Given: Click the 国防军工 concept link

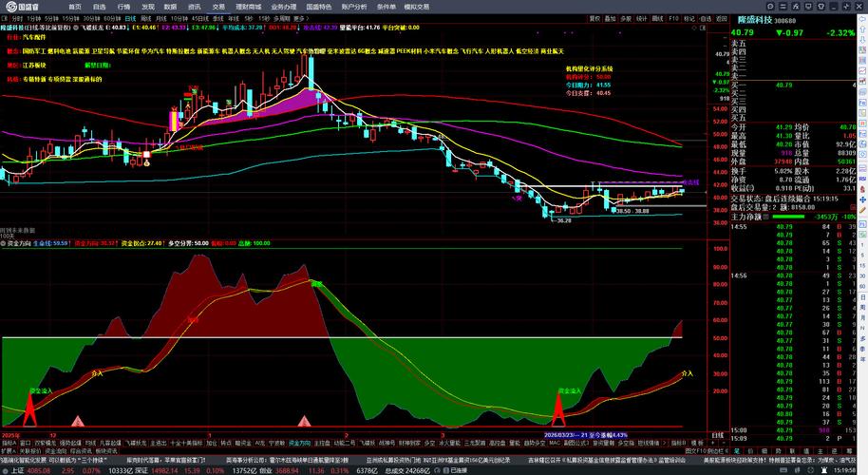Looking at the screenshot, I should pyautogui.click(x=34, y=51).
